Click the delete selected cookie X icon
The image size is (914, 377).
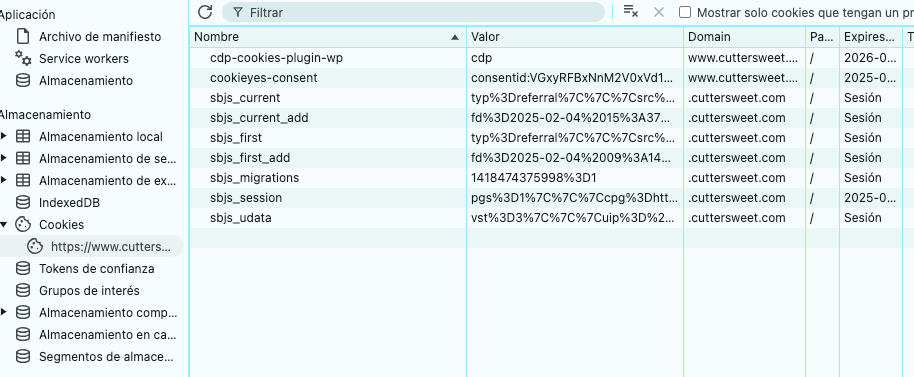(659, 12)
